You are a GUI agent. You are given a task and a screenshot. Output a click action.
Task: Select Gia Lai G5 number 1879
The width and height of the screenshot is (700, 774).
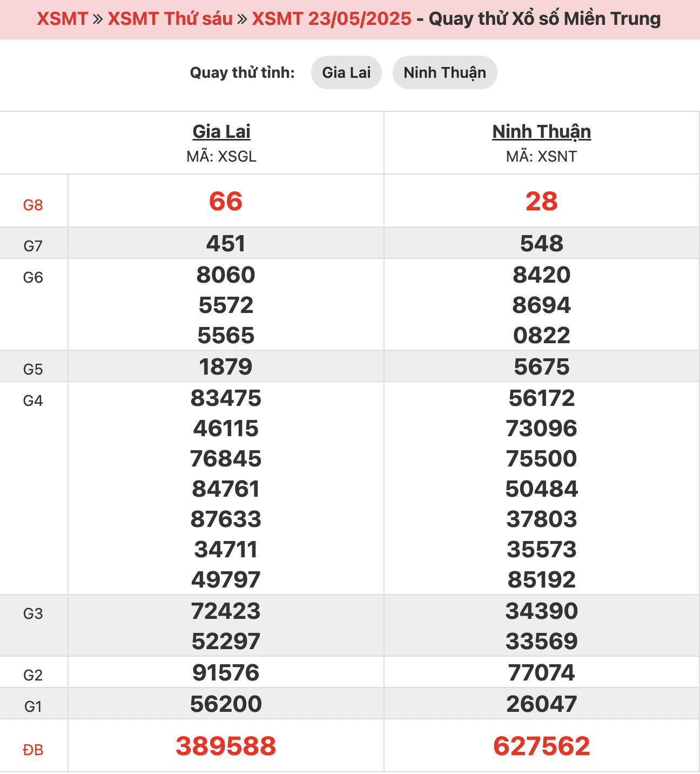(226, 366)
